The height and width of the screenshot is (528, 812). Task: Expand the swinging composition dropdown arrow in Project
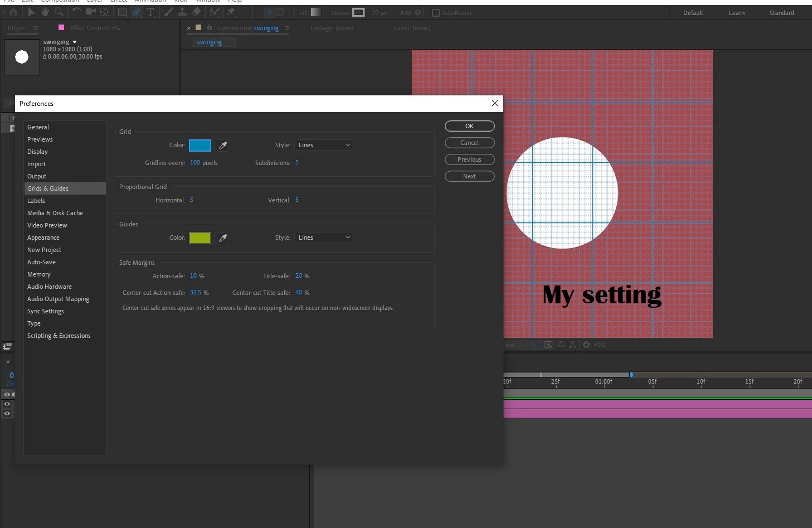tap(75, 42)
